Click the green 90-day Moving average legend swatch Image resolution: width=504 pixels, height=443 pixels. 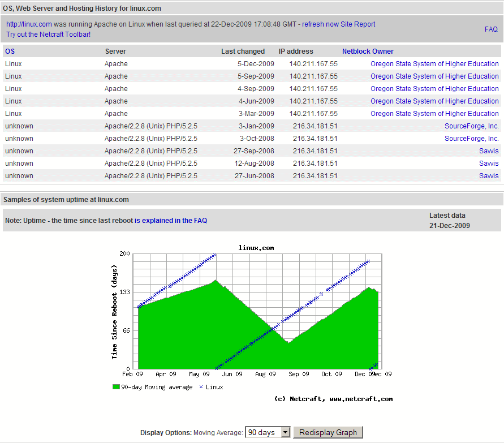point(116,388)
